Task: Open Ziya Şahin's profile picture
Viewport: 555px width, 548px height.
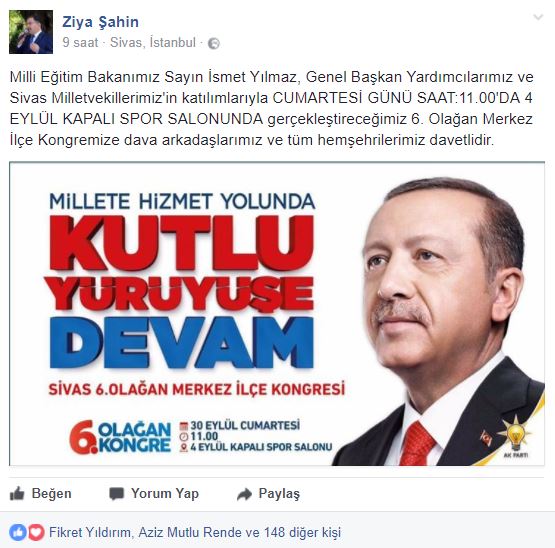Action: (x=31, y=32)
